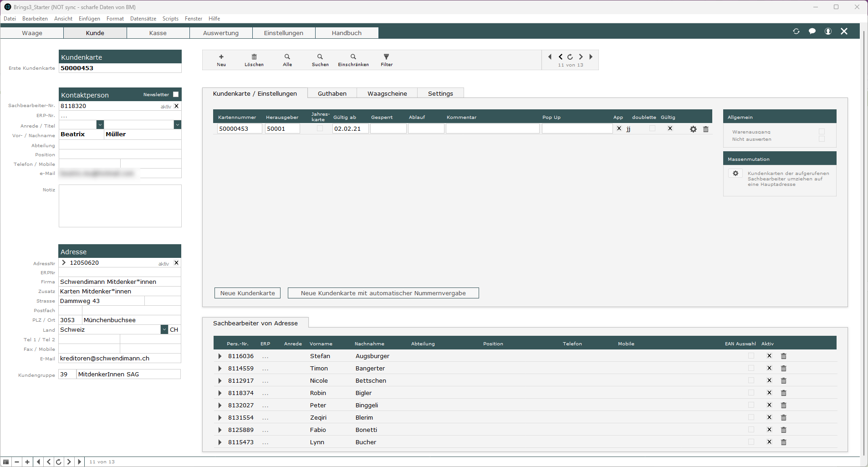The height and width of the screenshot is (467, 868).
Task: Click the Suchen magnifier icon
Action: tap(320, 57)
